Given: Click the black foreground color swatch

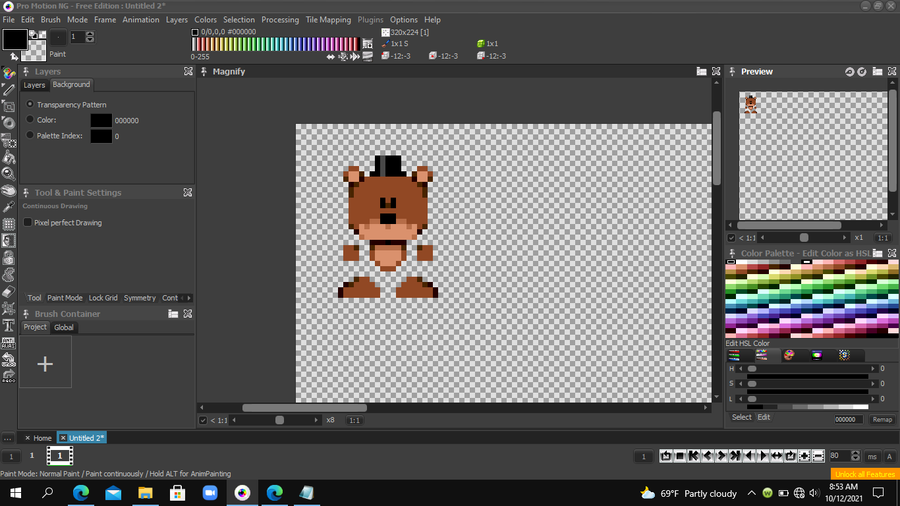Looking at the screenshot, I should (14, 40).
